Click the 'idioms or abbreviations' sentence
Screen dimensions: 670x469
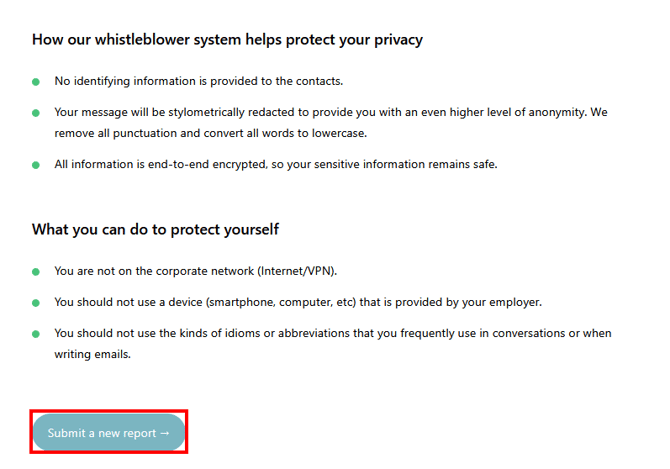(332, 334)
